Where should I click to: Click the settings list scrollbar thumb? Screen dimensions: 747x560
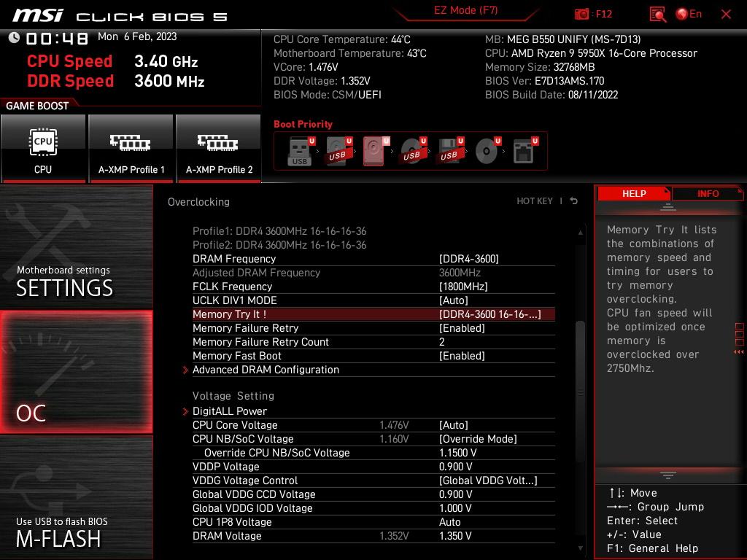pos(580,392)
